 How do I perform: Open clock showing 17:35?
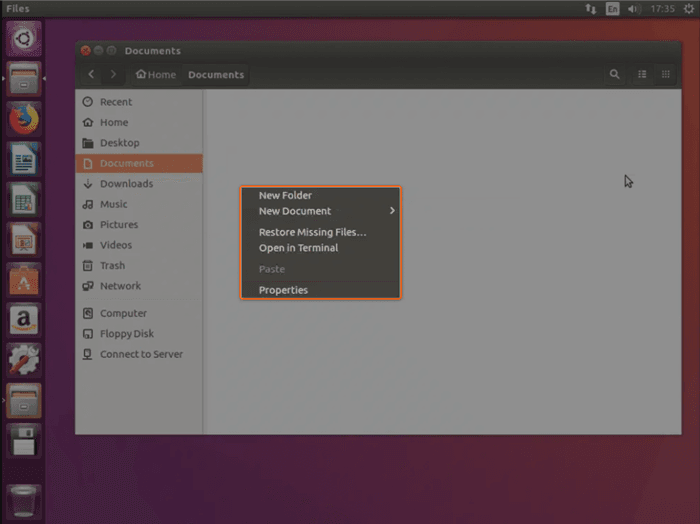662,9
